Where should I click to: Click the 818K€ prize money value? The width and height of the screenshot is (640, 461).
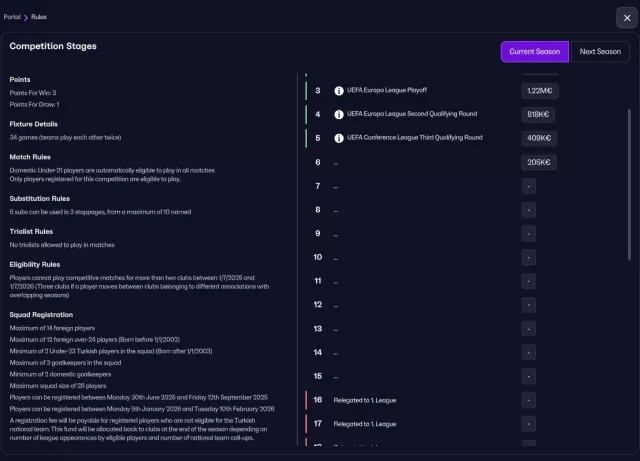coord(538,114)
